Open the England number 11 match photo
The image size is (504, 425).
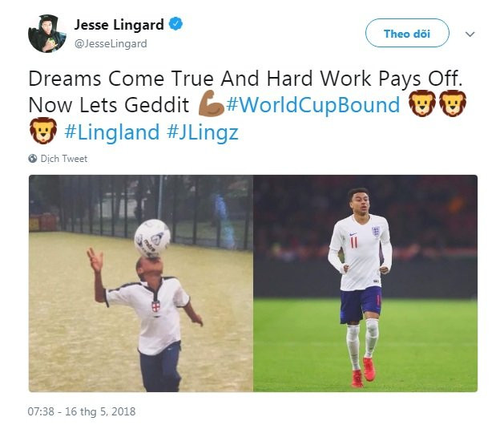[x=365, y=283]
